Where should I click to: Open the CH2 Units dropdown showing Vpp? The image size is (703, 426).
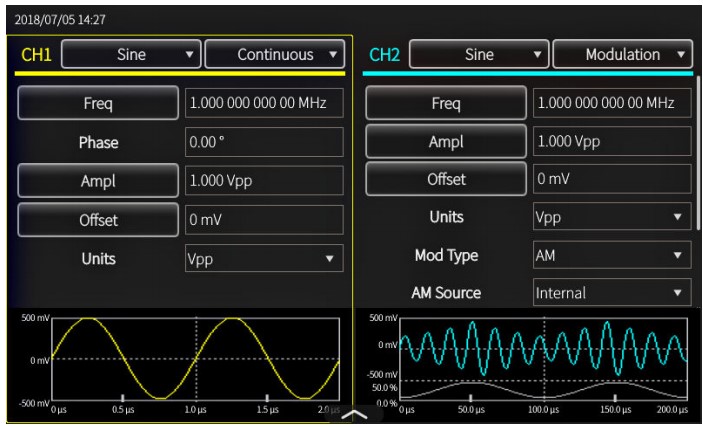[x=612, y=217]
